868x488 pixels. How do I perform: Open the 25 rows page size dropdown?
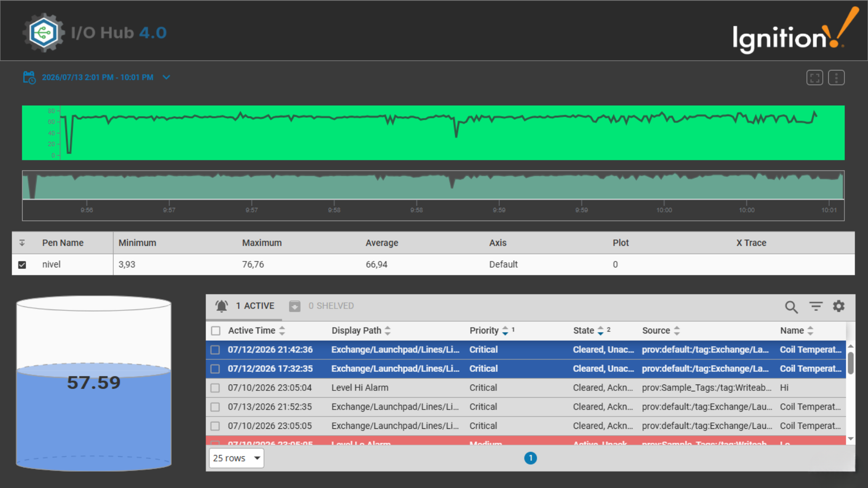pyautogui.click(x=237, y=458)
